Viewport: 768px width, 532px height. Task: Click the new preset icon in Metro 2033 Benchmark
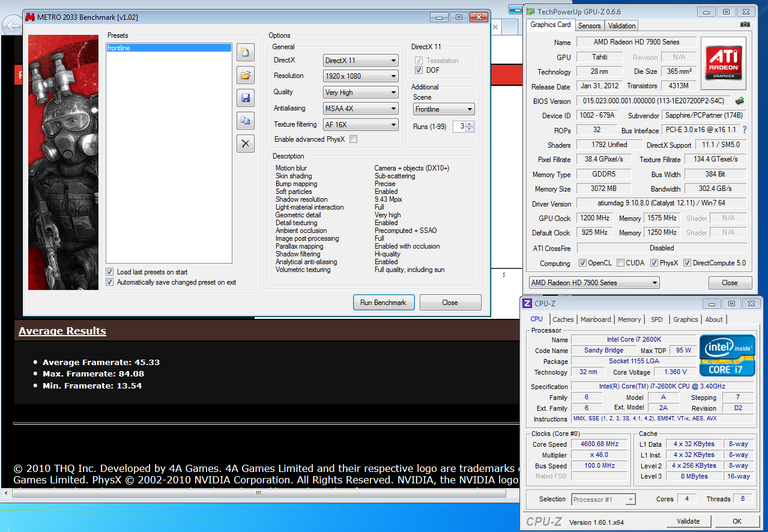(245, 52)
